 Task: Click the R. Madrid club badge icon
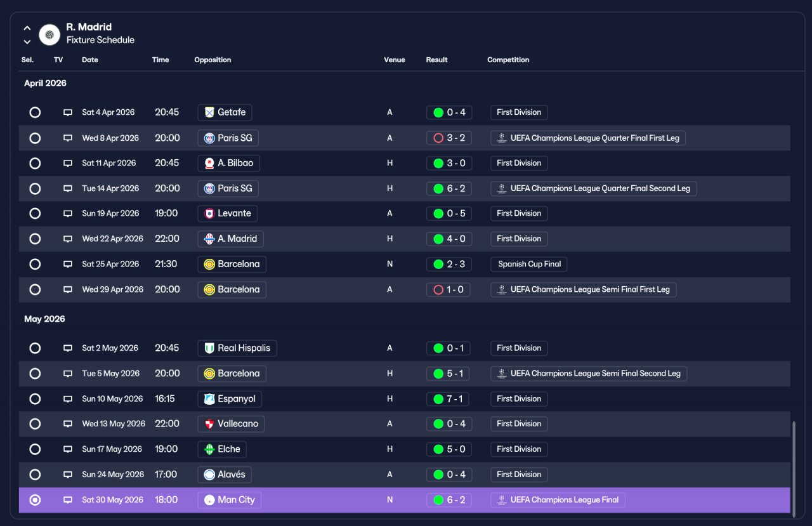[x=49, y=34]
